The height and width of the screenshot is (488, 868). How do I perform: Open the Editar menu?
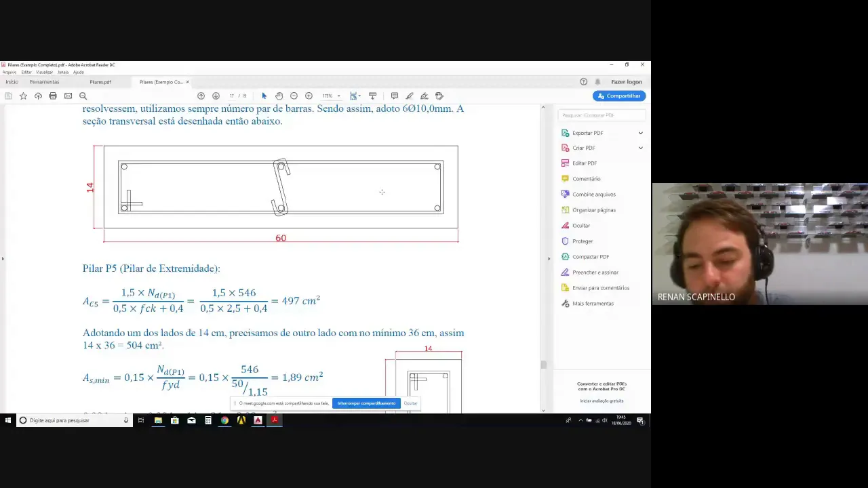(26, 72)
